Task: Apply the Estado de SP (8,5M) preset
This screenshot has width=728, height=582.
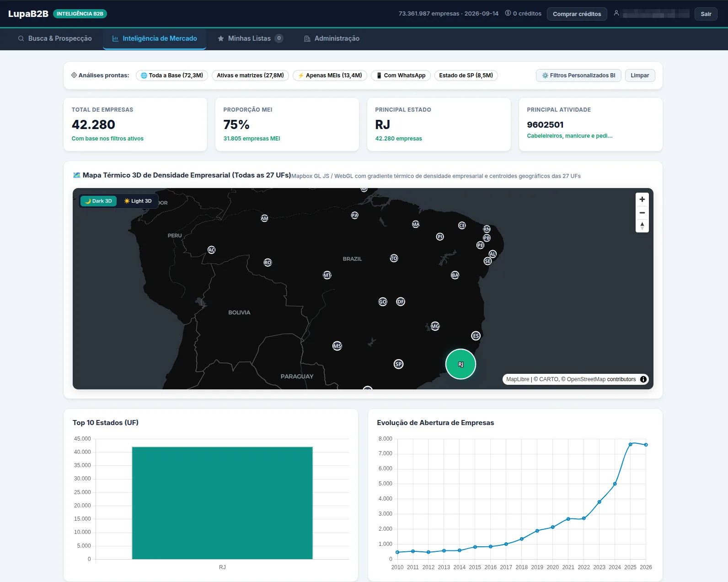Action: (466, 75)
